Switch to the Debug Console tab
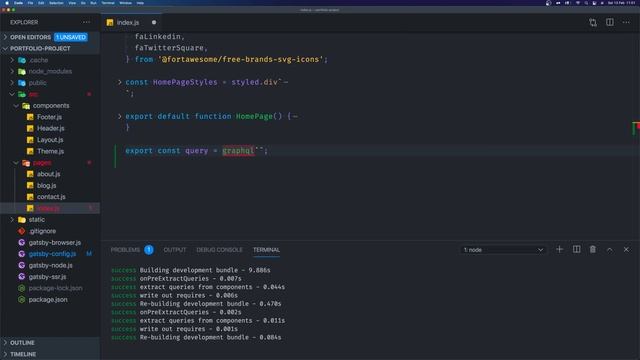The width and height of the screenshot is (640, 360). (219, 249)
